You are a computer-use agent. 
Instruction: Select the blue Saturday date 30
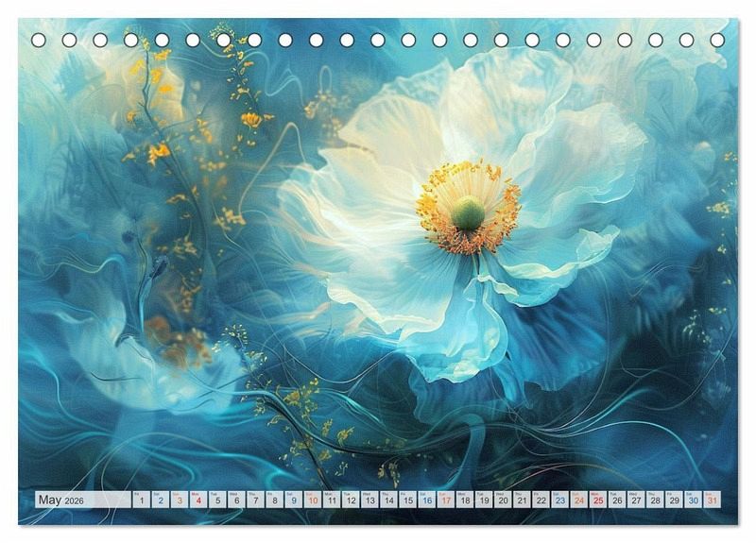pyautogui.click(x=694, y=500)
